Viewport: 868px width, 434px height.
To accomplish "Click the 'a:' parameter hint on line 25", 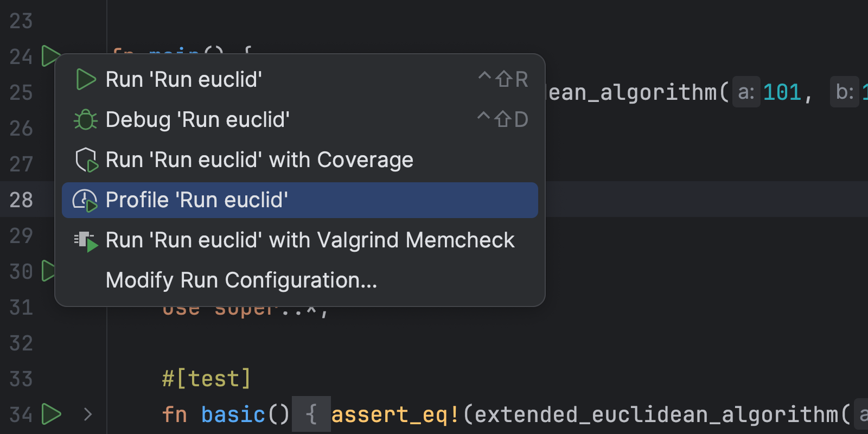I will pos(746,92).
